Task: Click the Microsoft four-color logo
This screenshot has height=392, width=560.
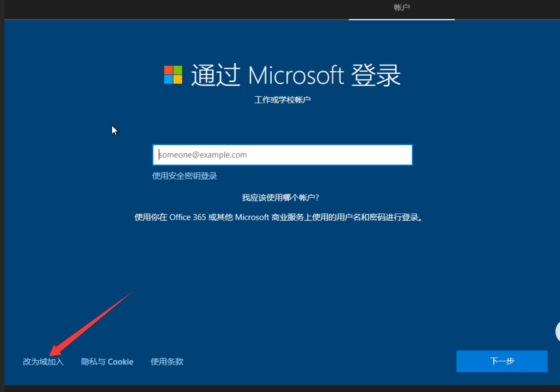Action: coord(173,75)
